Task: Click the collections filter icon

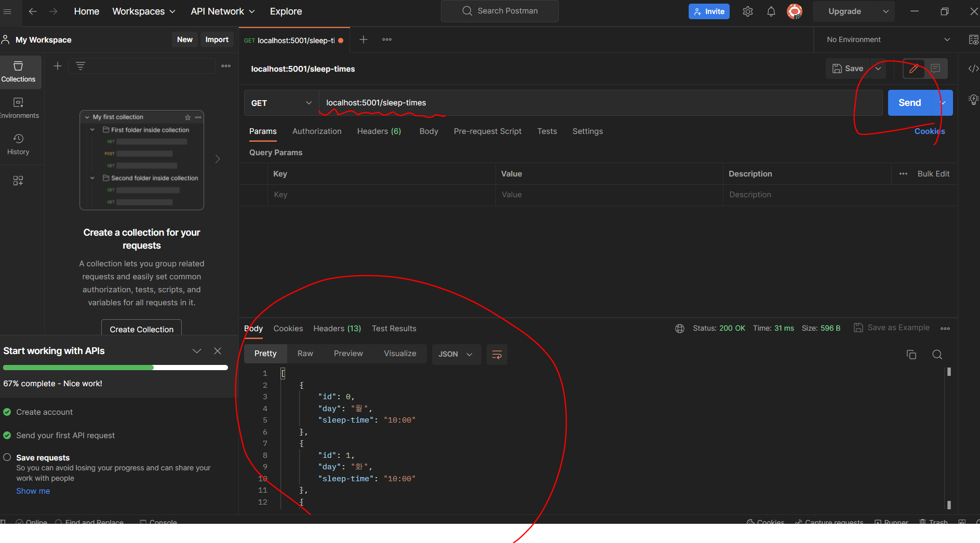Action: click(80, 66)
